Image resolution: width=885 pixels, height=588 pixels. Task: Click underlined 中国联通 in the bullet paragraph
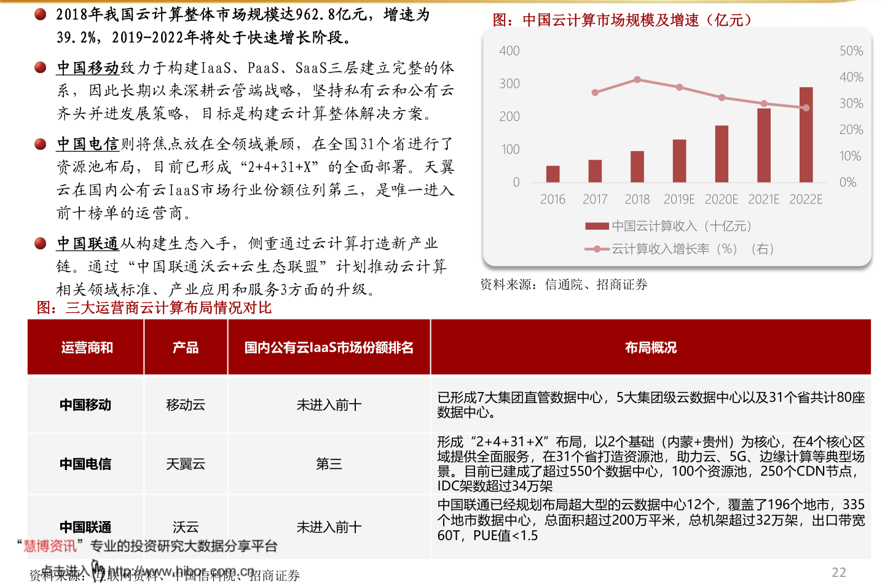(x=88, y=243)
